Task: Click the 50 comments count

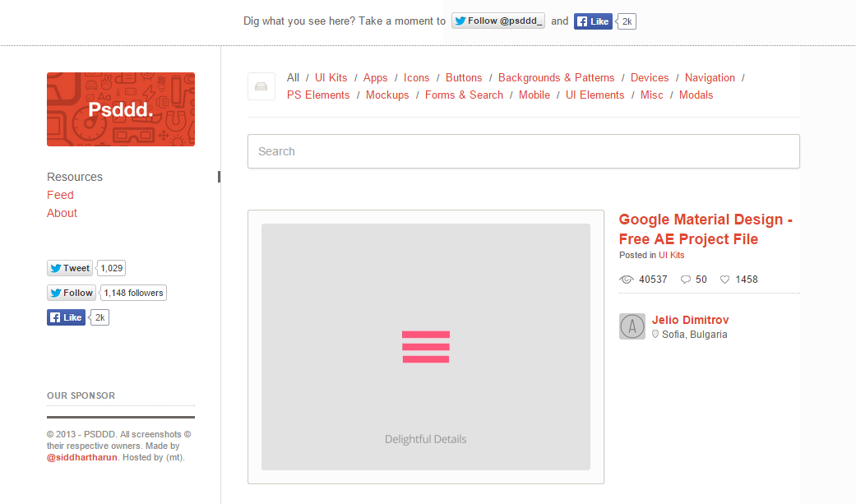Action: click(701, 280)
